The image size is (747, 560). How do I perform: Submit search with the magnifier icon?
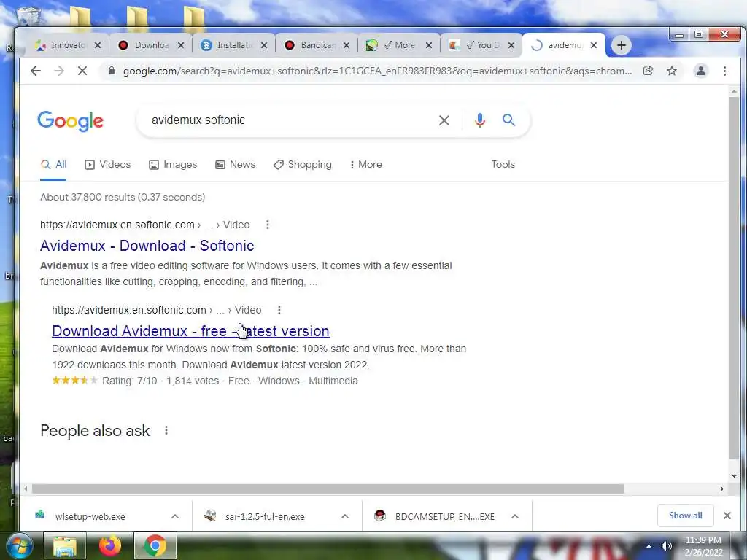click(508, 120)
